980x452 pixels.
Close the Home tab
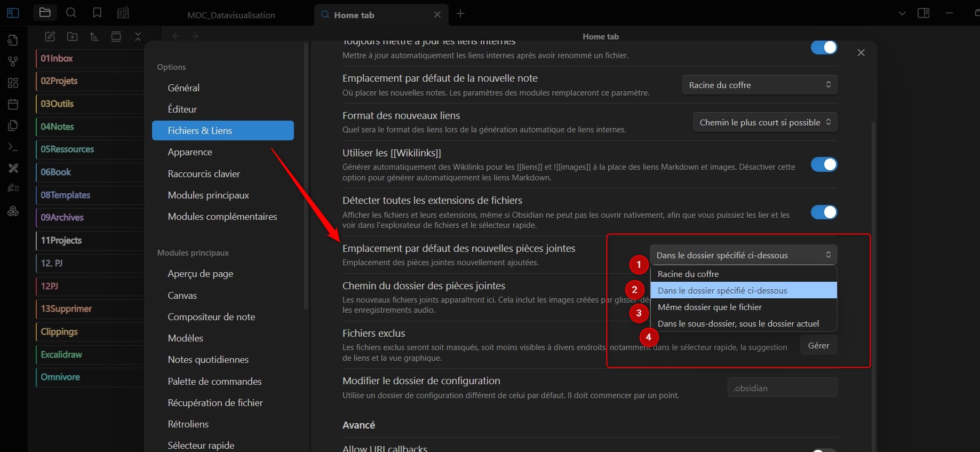tap(437, 14)
